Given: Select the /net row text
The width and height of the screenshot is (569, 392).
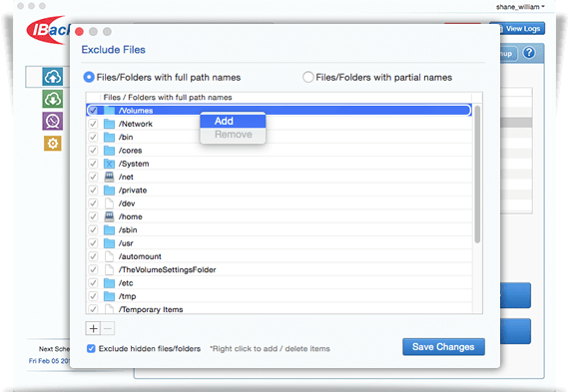Looking at the screenshot, I should [x=126, y=177].
